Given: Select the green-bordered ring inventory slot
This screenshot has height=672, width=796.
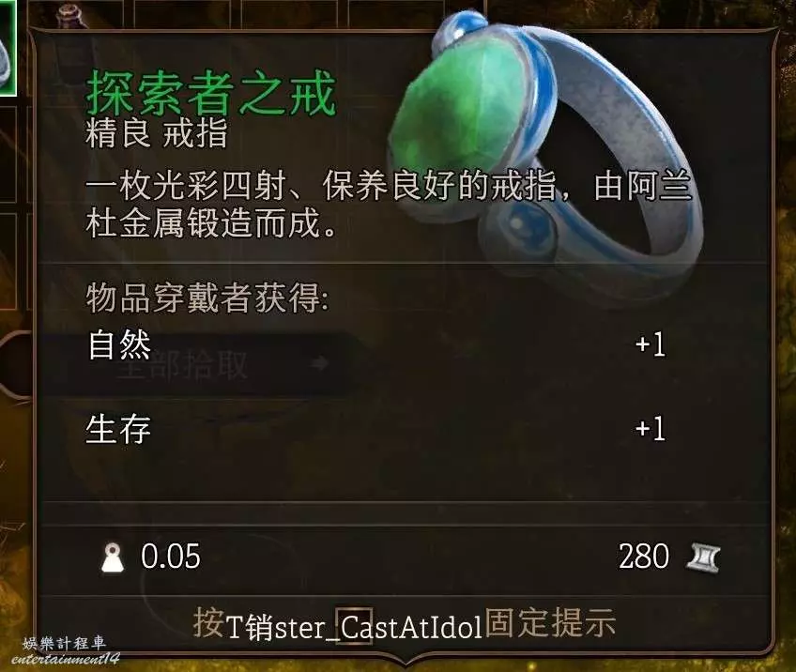Looking at the screenshot, I should click(8, 48).
